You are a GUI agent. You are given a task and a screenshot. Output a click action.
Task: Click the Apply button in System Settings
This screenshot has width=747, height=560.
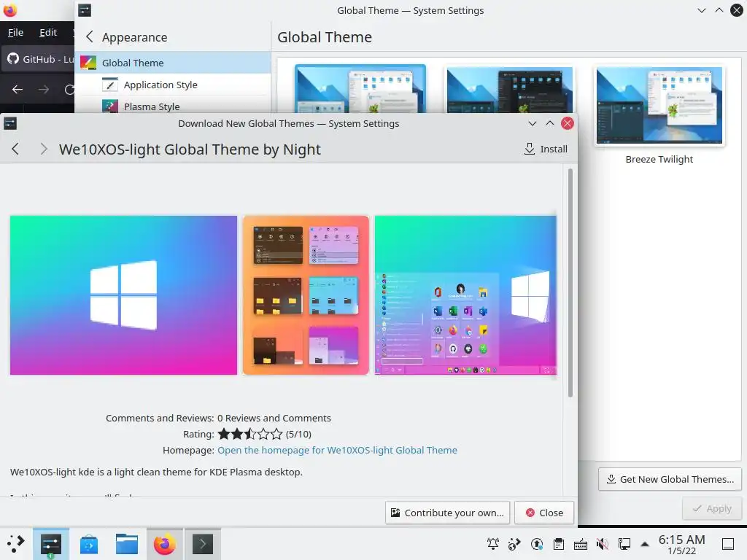coord(712,508)
